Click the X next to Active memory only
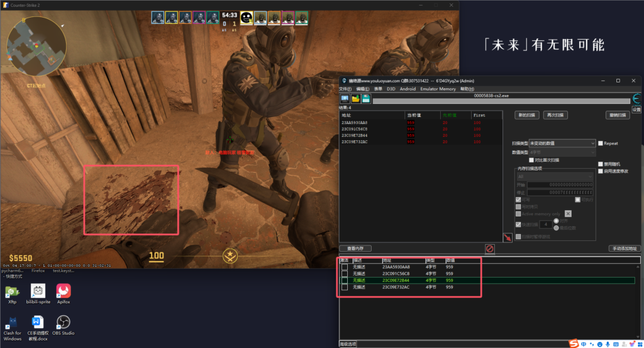The height and width of the screenshot is (348, 644). coord(568,214)
